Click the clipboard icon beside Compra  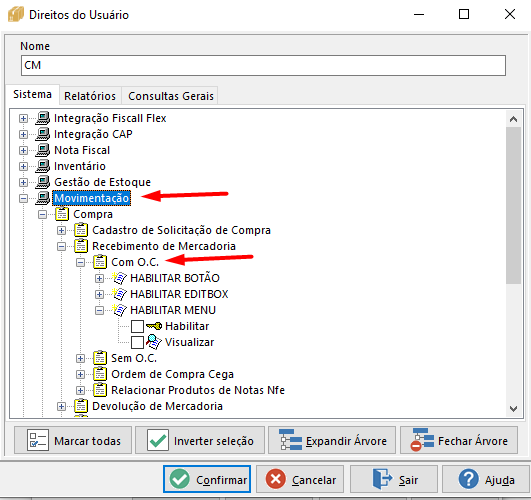click(x=62, y=214)
